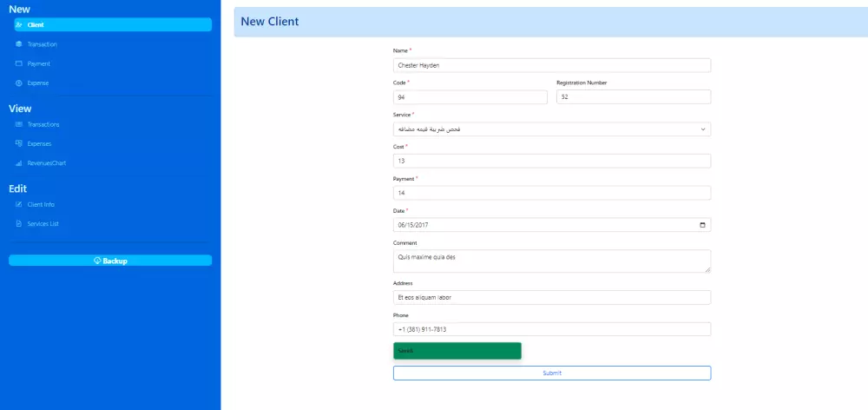Click the Cost input field
868x410 pixels.
pos(552,162)
